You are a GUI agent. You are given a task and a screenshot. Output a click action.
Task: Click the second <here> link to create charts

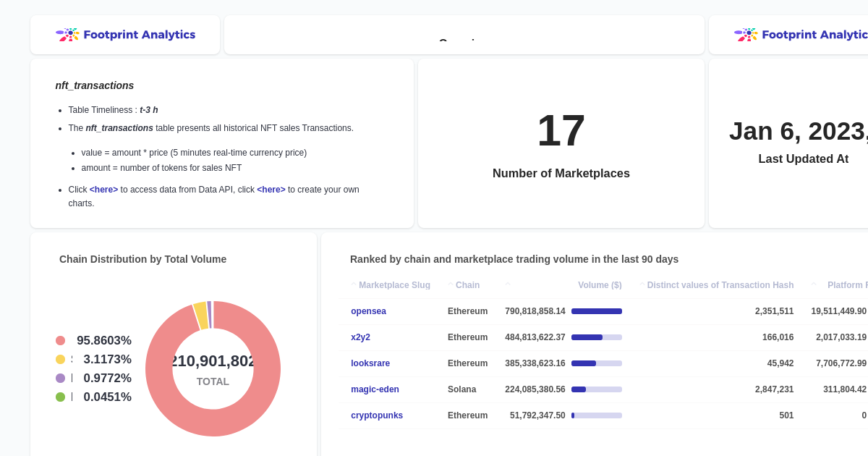(x=271, y=190)
